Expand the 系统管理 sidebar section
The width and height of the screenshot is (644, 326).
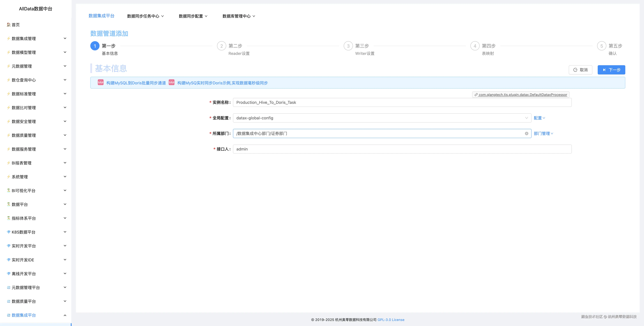[65, 177]
